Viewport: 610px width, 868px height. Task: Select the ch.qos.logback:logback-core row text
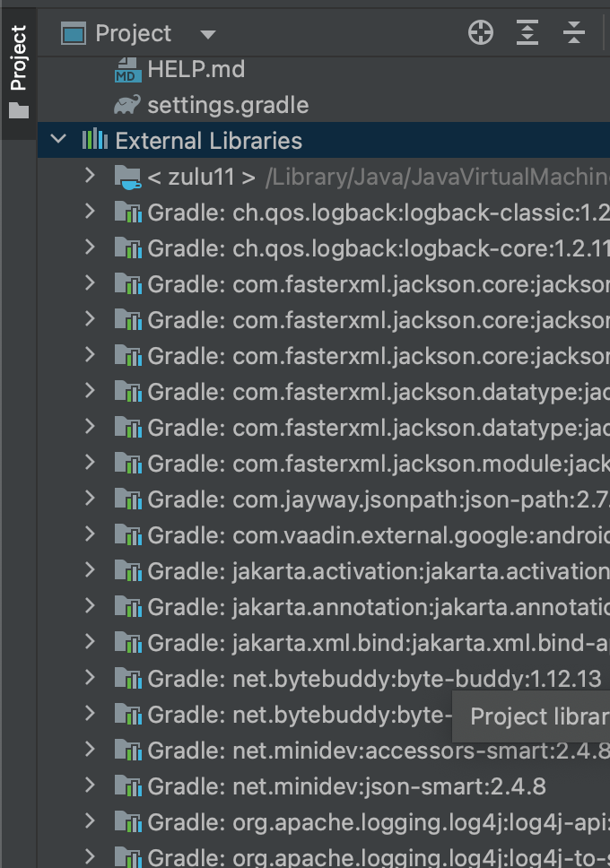379,248
